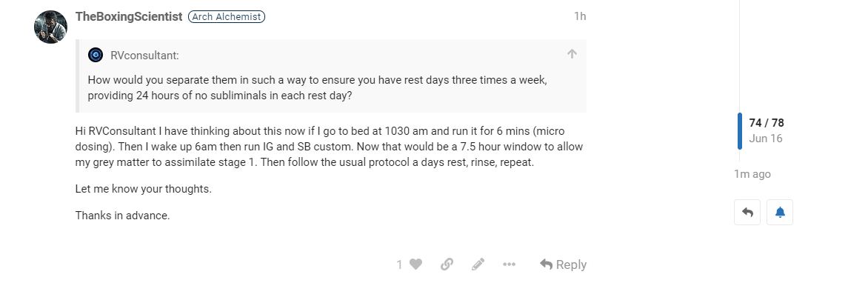Click the Arch Alchemist badge

click(227, 16)
